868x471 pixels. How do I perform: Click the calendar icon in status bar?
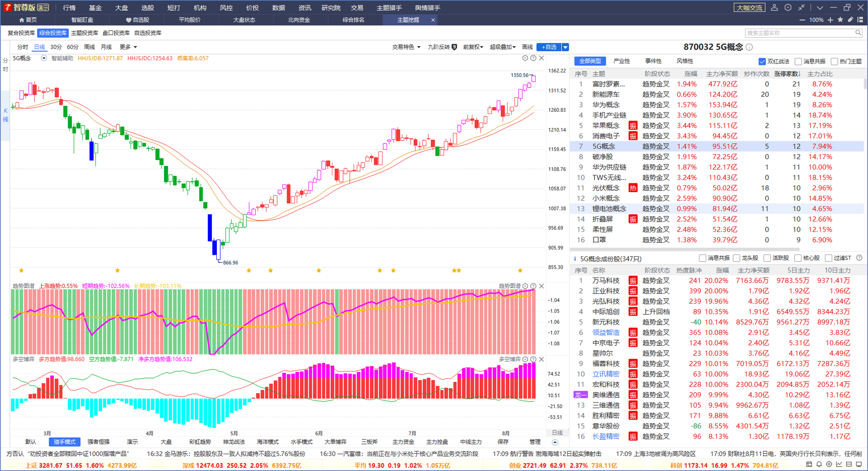809,464
